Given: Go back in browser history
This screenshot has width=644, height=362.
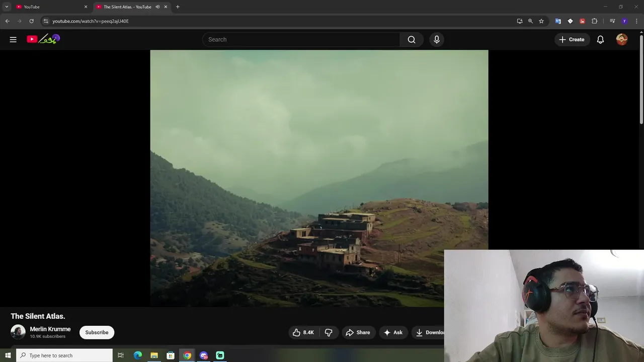Looking at the screenshot, I should (7, 21).
